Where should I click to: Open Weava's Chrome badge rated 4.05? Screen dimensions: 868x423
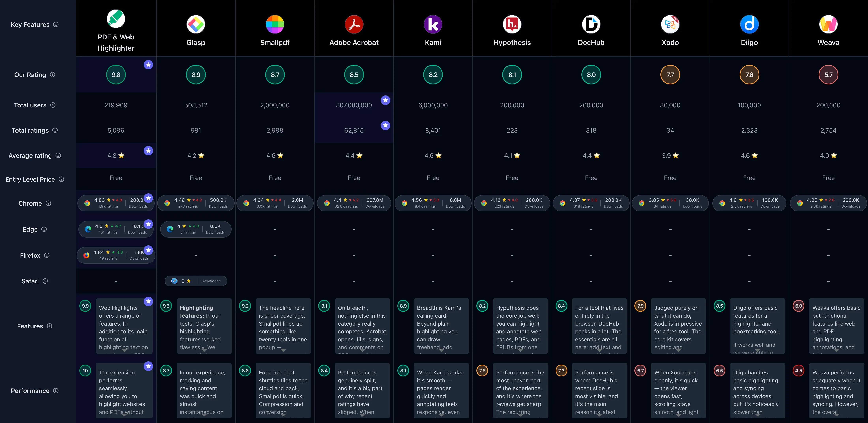[x=828, y=203]
